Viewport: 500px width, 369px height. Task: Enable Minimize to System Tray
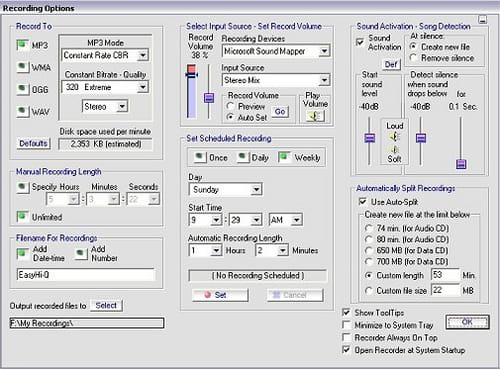(347, 325)
